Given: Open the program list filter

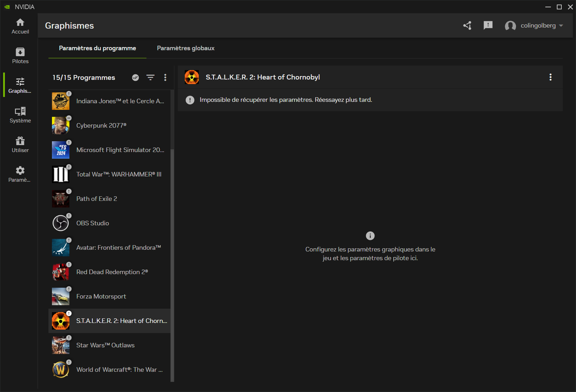Looking at the screenshot, I should (150, 77).
